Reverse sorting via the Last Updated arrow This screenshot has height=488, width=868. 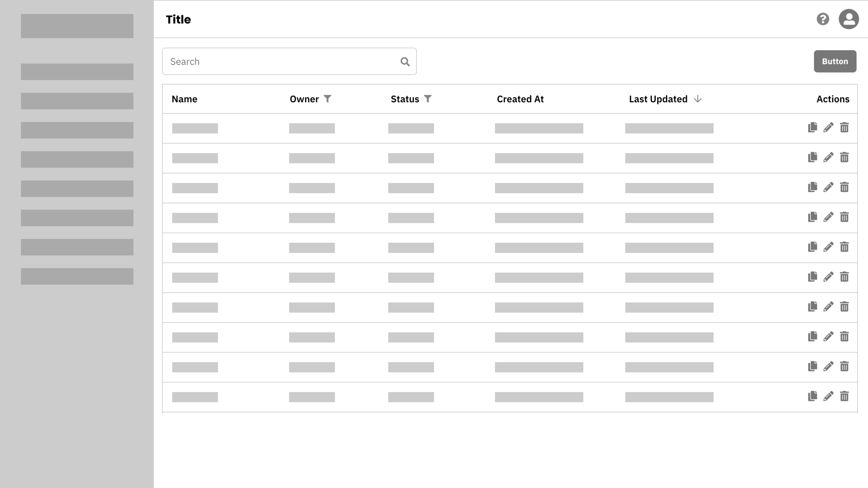click(x=698, y=99)
